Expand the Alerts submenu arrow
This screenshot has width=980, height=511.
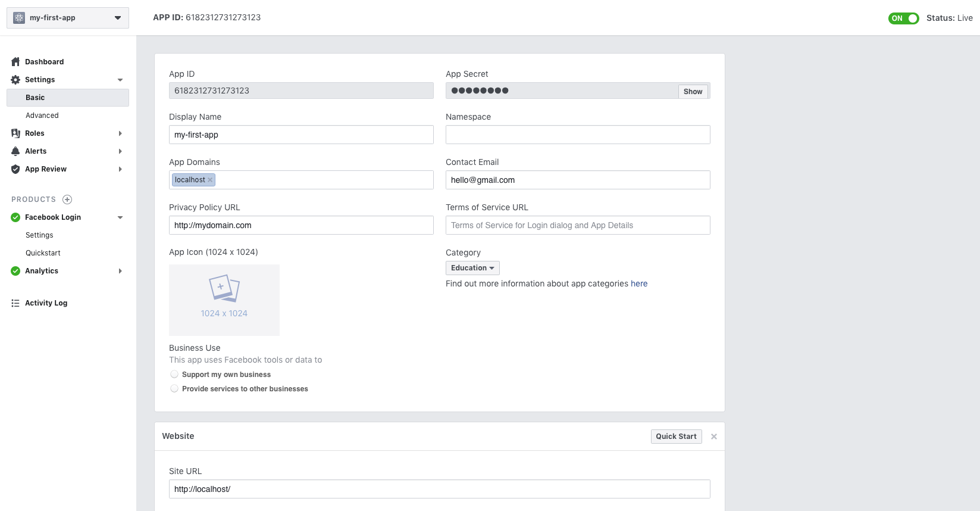point(120,151)
